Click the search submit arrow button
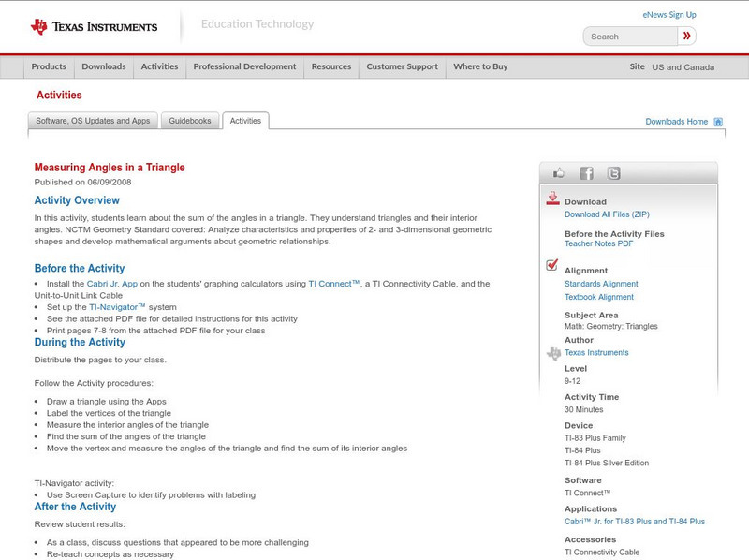 point(686,36)
